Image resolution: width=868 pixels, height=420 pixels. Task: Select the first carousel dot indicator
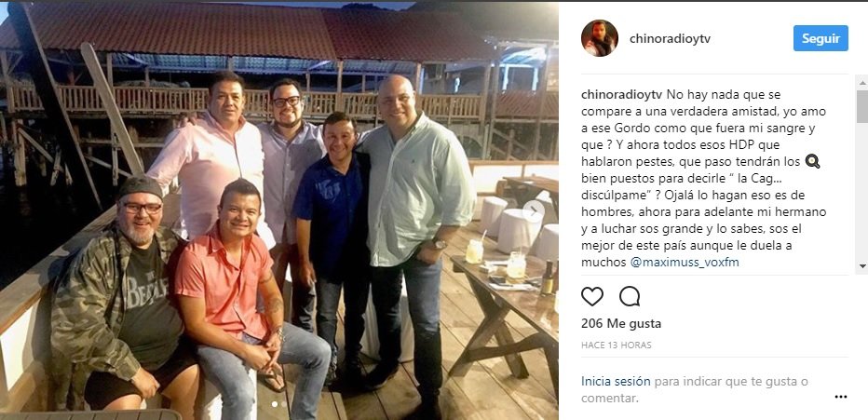pyautogui.click(x=275, y=404)
